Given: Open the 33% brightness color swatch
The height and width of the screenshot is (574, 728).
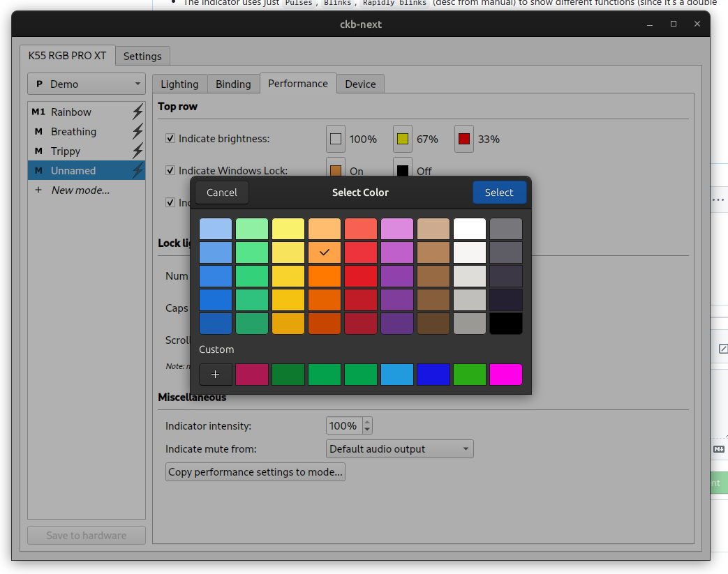Looking at the screenshot, I should 464,139.
